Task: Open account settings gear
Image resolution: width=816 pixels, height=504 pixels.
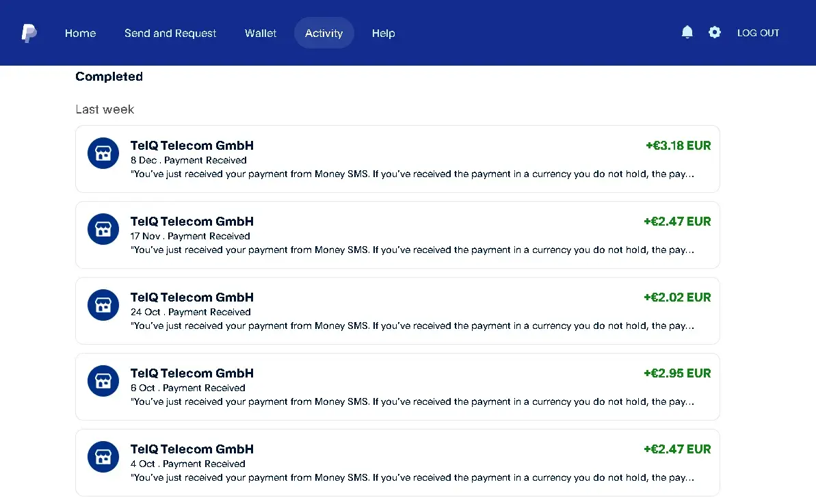Action: (715, 32)
